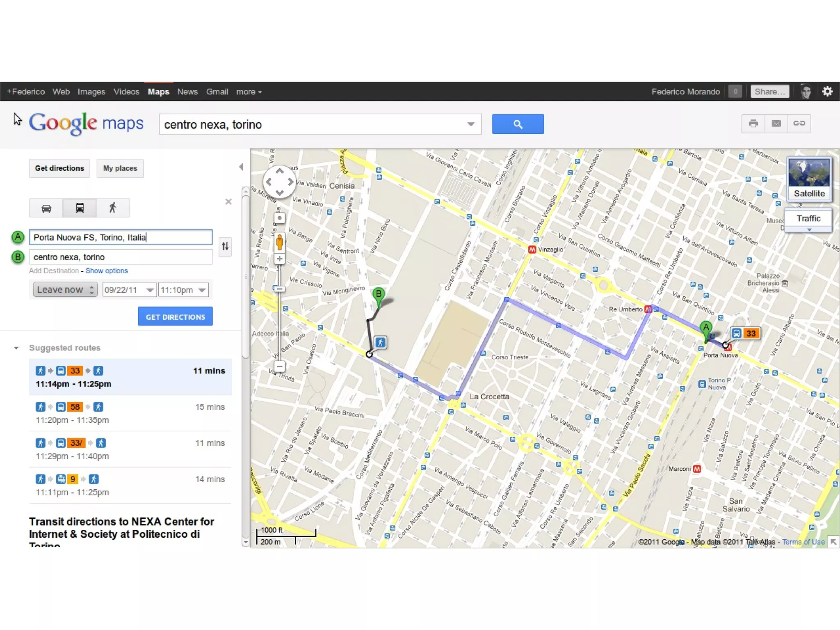Image resolution: width=840 pixels, height=630 pixels.
Task: Select public transit bus mode icon
Action: coord(80,208)
